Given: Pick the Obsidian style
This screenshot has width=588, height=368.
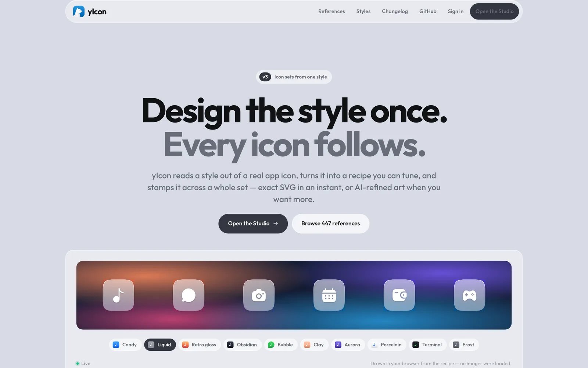Looking at the screenshot, I should (243, 345).
